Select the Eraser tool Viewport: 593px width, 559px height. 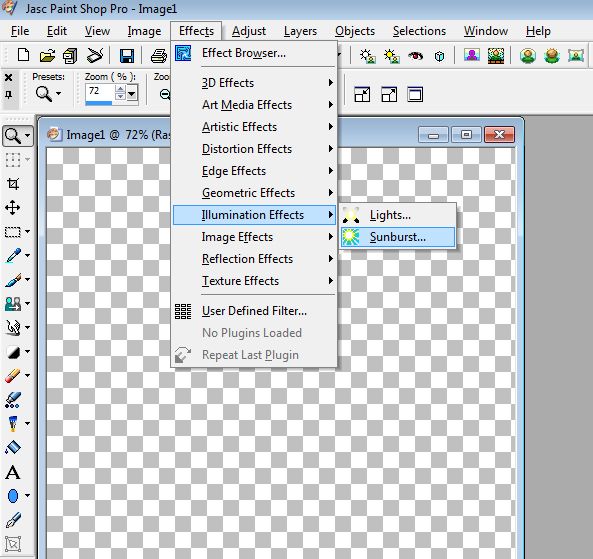(x=13, y=376)
